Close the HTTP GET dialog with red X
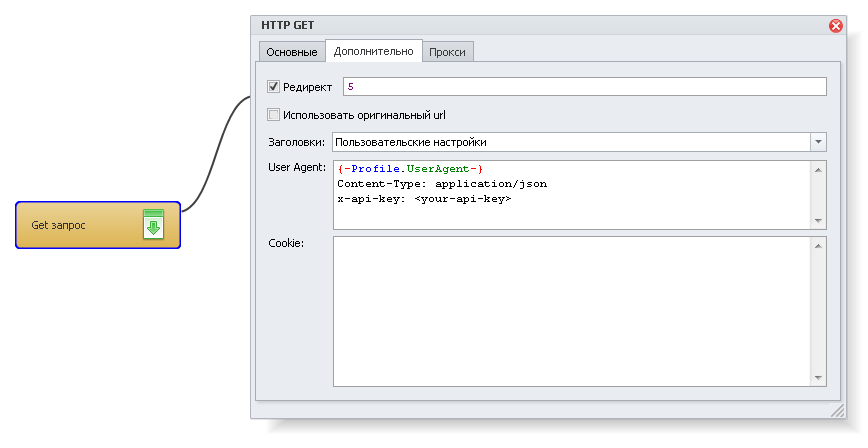 (x=835, y=25)
